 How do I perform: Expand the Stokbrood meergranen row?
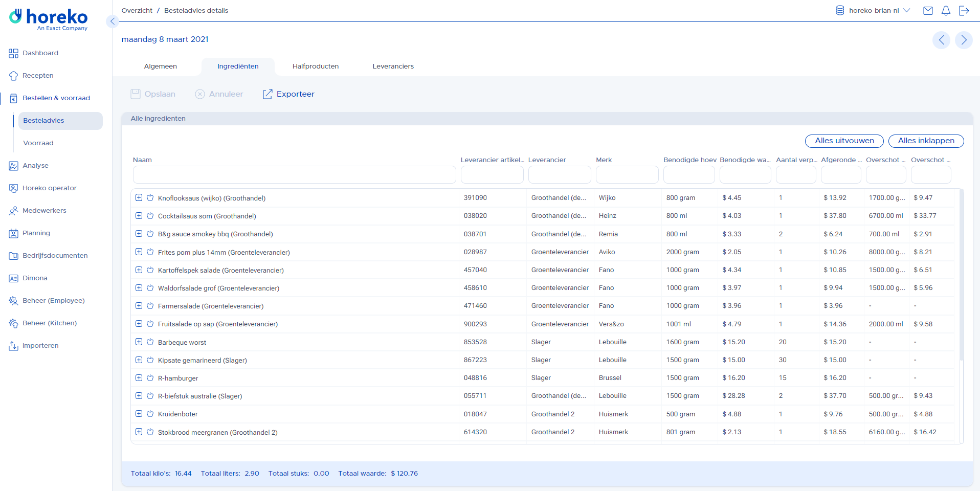[x=139, y=432]
